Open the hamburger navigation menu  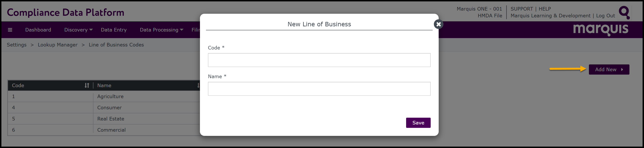click(x=10, y=30)
